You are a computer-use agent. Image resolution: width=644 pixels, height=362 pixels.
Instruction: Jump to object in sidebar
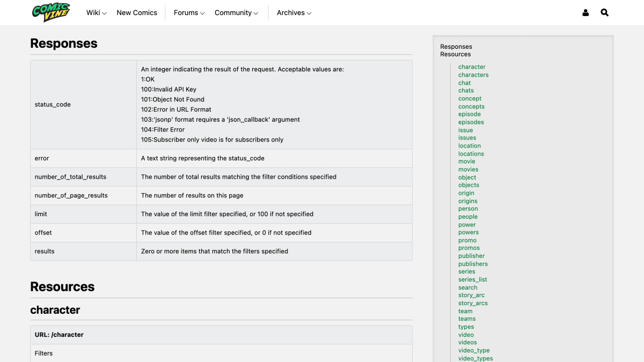467,178
